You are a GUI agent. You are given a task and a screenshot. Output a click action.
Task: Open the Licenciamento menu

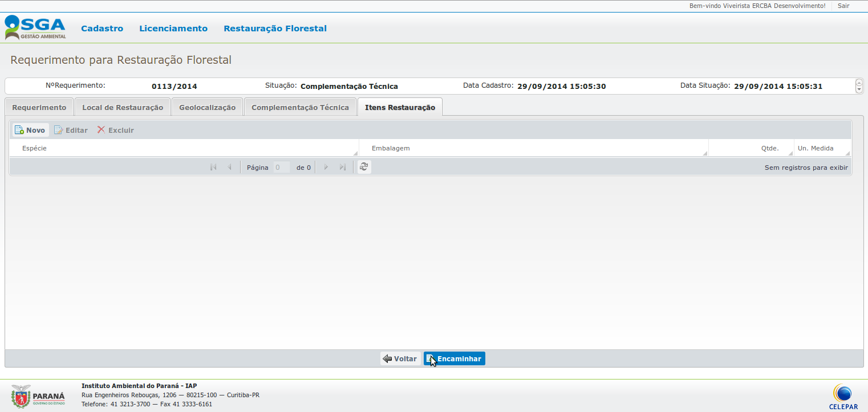(173, 28)
